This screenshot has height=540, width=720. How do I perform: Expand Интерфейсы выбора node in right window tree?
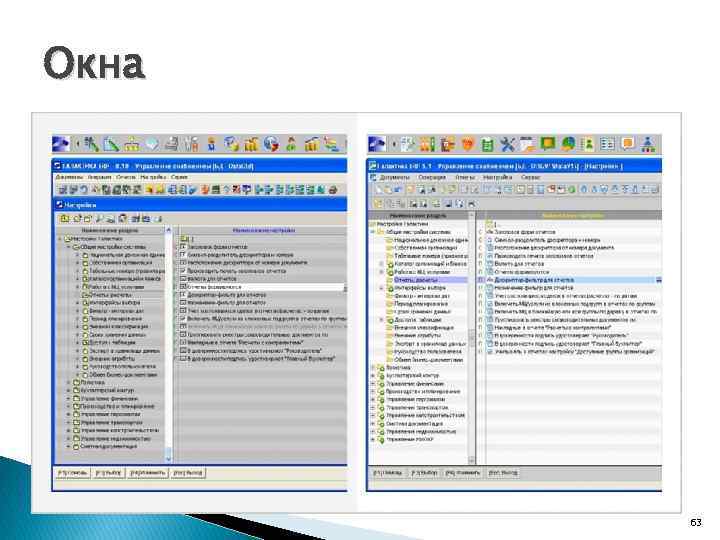coord(382,288)
